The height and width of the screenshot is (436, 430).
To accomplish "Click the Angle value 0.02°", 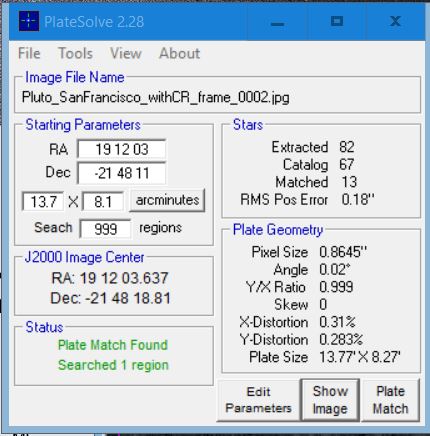I will coord(335,269).
